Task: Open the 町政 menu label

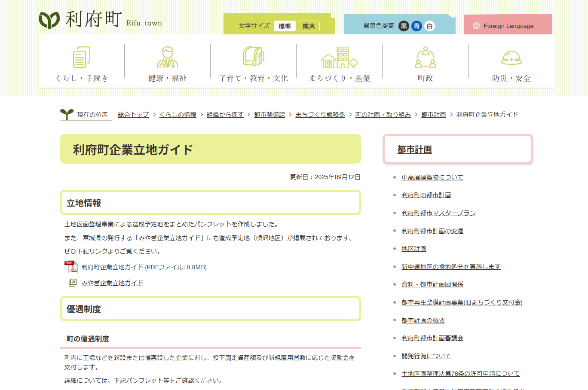Action: click(426, 78)
